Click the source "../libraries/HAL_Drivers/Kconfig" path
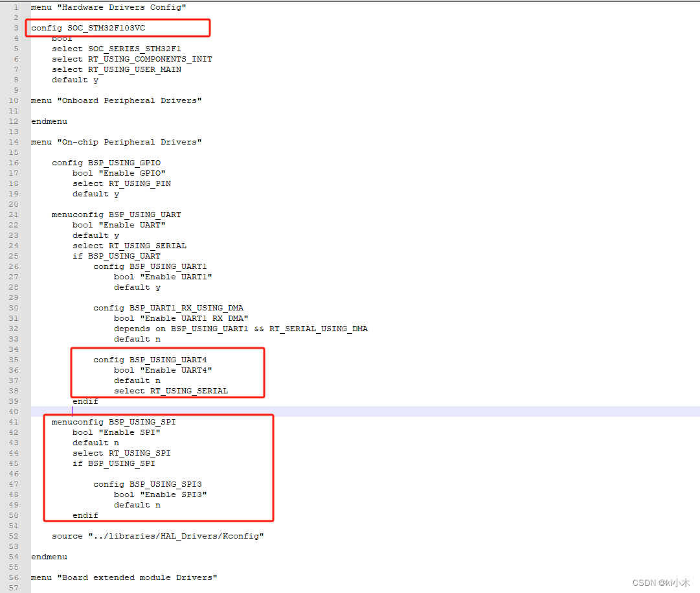The image size is (700, 593). pyautogui.click(x=159, y=535)
